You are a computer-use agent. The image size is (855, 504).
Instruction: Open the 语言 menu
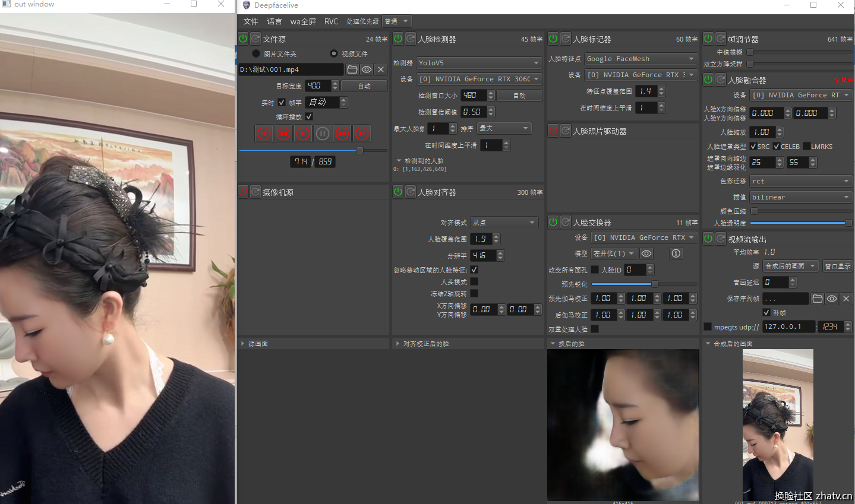pos(274,21)
